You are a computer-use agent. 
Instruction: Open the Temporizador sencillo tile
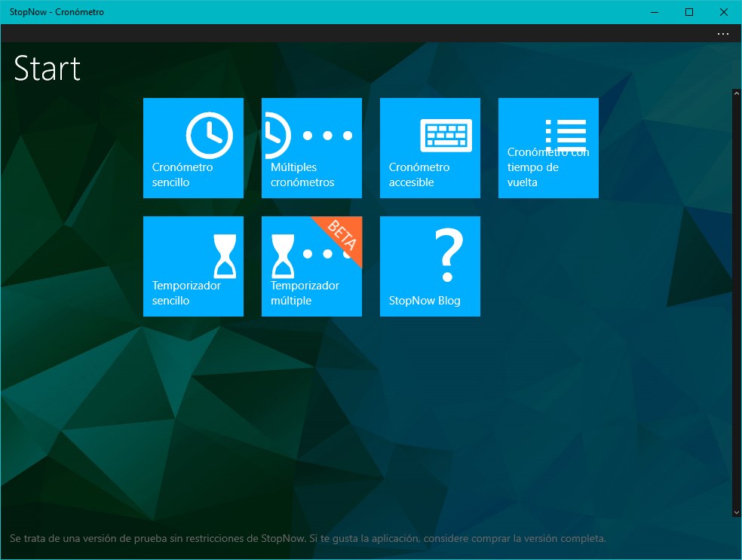(193, 266)
